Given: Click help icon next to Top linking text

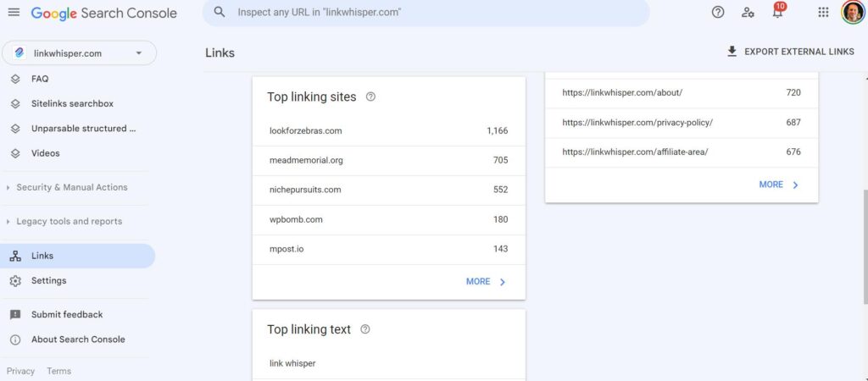Looking at the screenshot, I should point(364,329).
